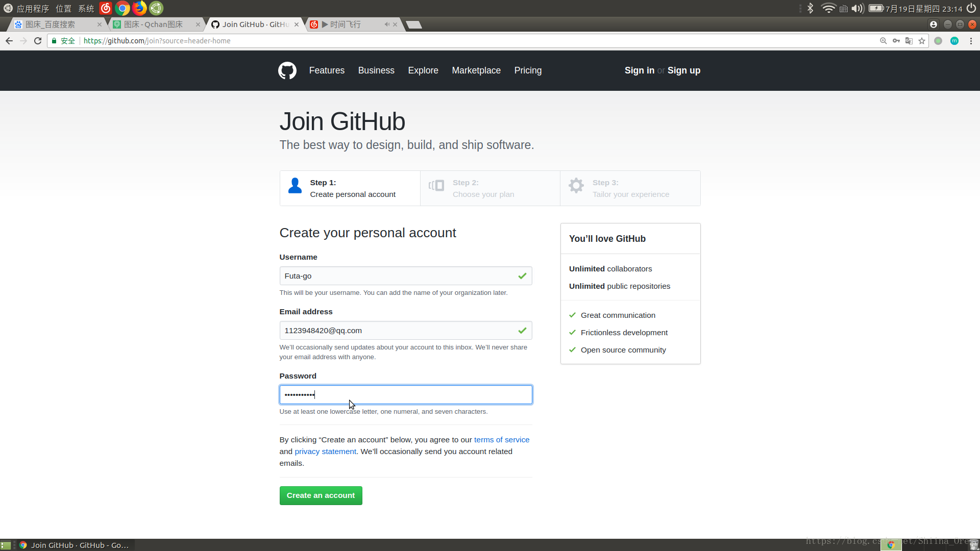Click the keyboard input indicator
The height and width of the screenshot is (551, 980).
(844, 9)
